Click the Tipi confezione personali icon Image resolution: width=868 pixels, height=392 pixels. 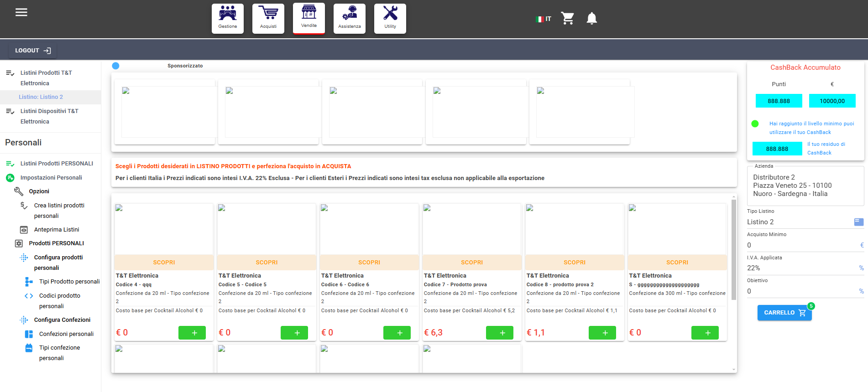click(x=29, y=348)
